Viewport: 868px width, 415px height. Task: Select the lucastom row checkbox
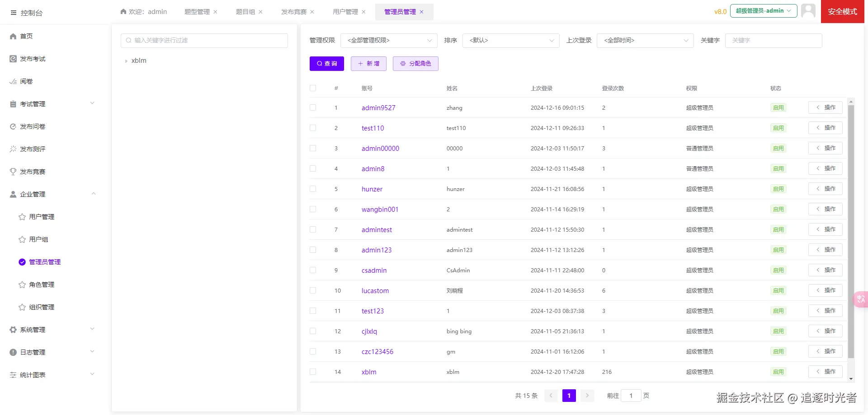point(313,290)
